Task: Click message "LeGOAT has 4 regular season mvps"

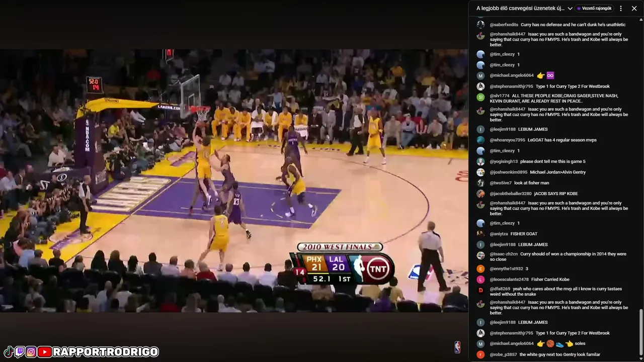Action: point(562,140)
